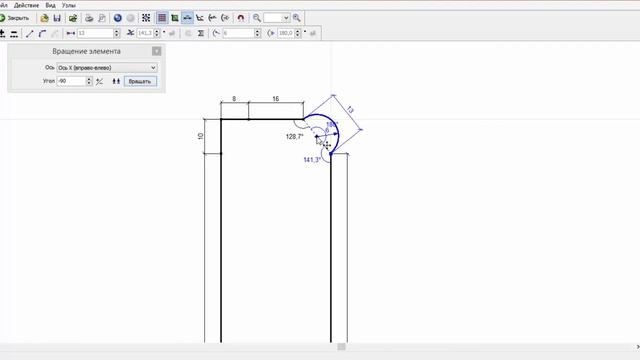Click the 16 dimension label
The width and height of the screenshot is (640, 360).
coord(276,99)
